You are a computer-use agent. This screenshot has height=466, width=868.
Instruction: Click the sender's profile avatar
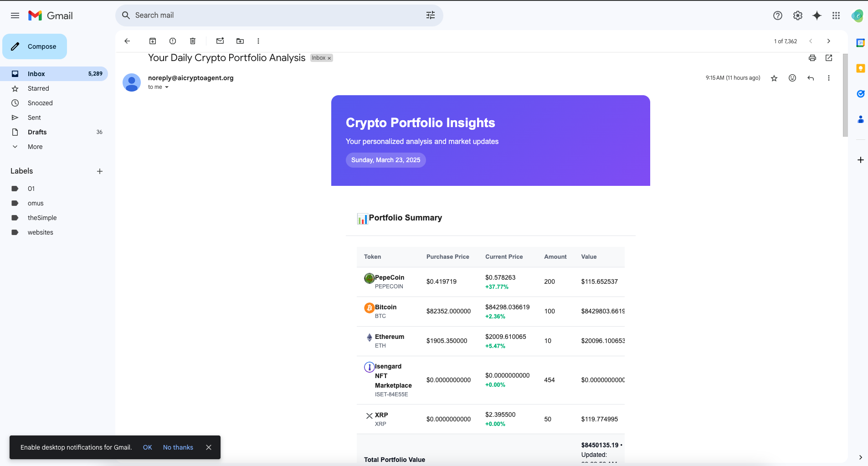coord(132,82)
